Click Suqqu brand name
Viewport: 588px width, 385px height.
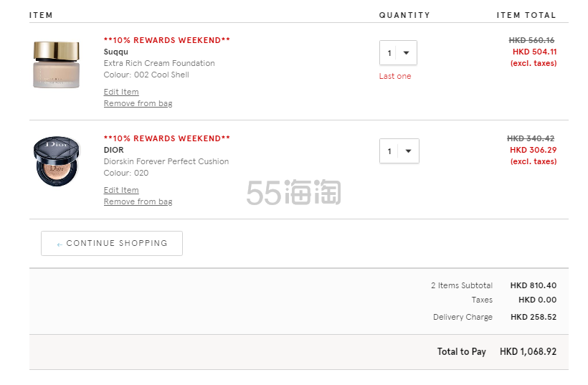click(116, 52)
